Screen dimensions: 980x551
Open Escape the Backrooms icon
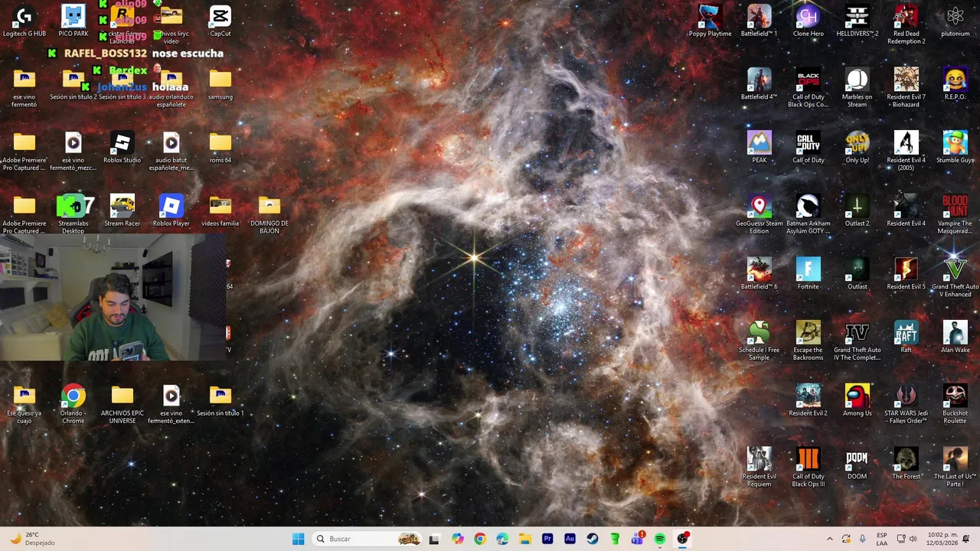[808, 341]
